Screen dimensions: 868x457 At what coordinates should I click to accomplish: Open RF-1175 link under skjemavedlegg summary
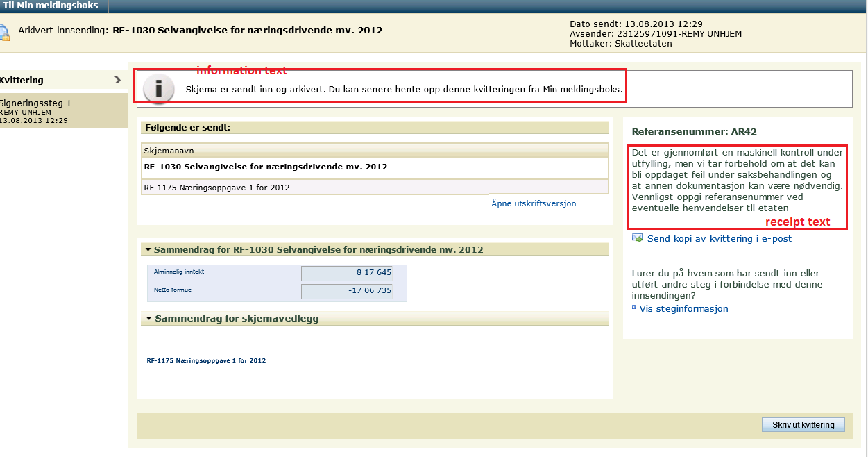pyautogui.click(x=206, y=360)
